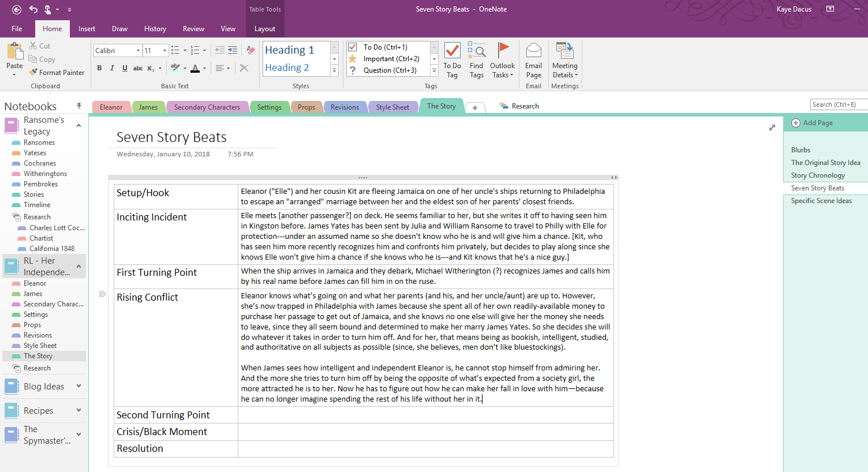Screen dimensions: 868x472
Task: Click the To Do Tag checkbox button
Action: point(452,60)
